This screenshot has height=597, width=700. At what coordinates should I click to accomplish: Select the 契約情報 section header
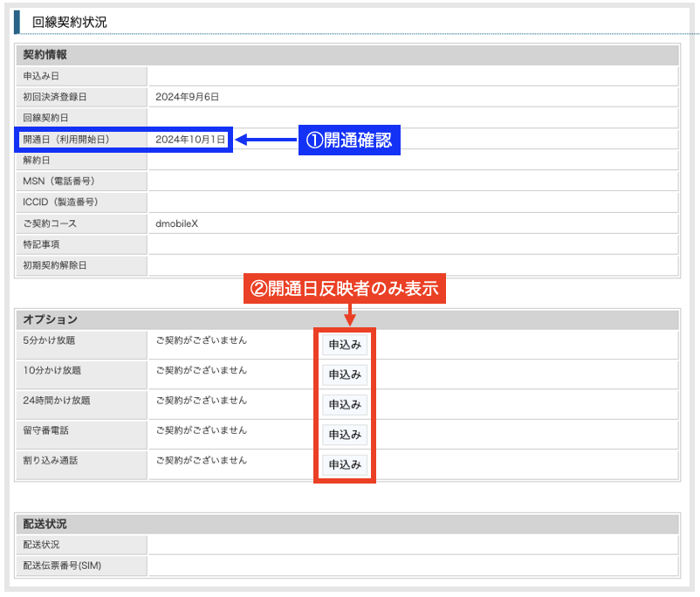[45, 55]
